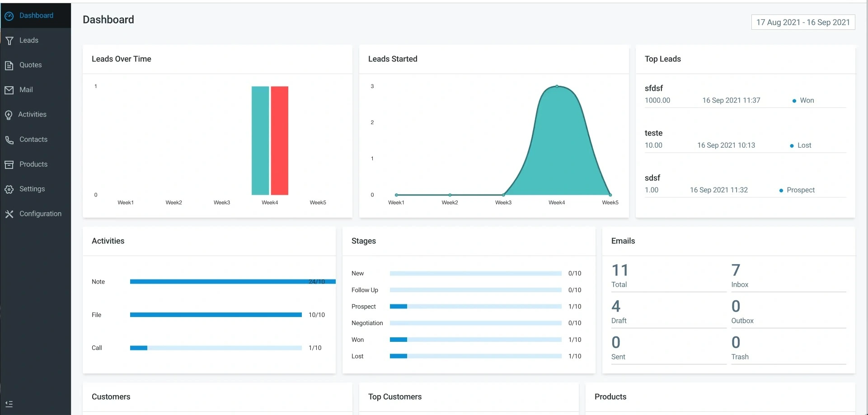
Task: Click the Inbox emails count 7
Action: pyautogui.click(x=736, y=270)
